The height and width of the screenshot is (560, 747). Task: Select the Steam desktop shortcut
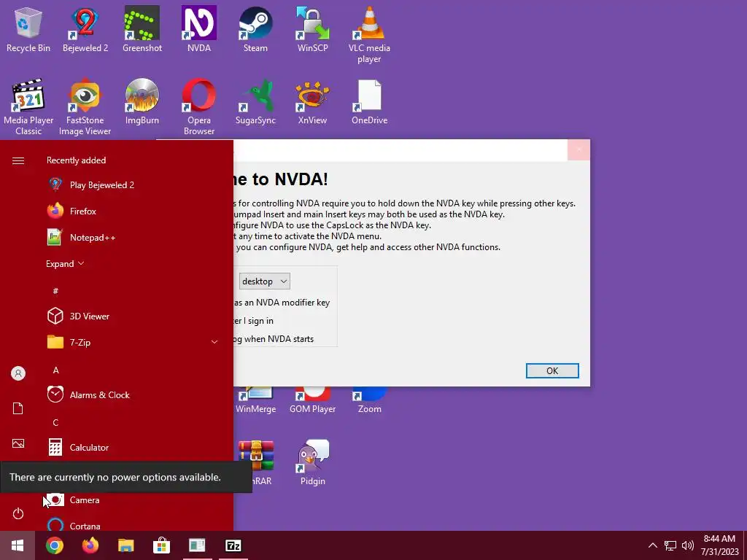[x=255, y=29]
